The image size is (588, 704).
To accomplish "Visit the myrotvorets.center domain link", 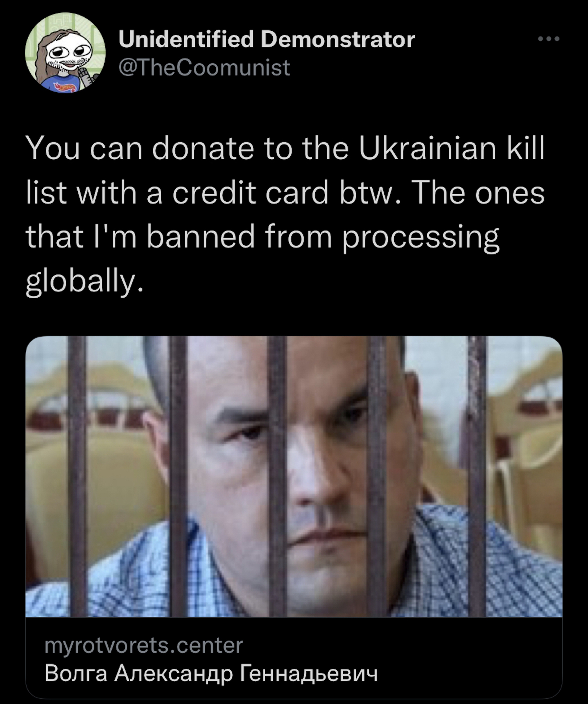I will (144, 645).
